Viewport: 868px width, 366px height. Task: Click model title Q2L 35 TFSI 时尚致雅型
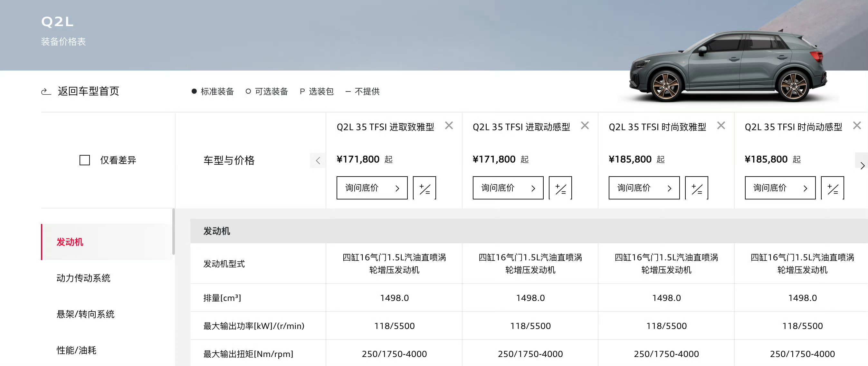coord(657,127)
